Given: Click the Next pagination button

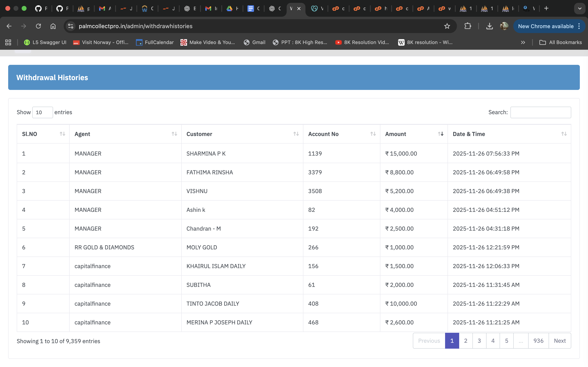Looking at the screenshot, I should click(x=560, y=341).
